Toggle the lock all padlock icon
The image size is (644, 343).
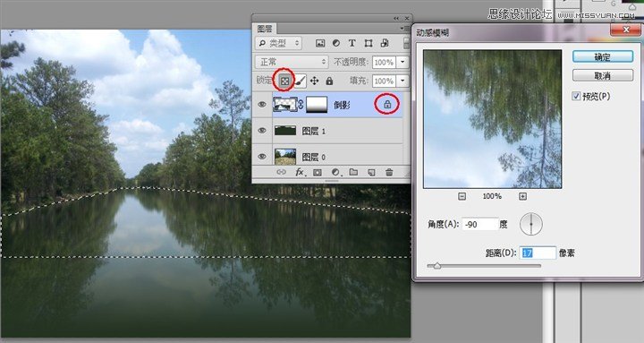click(329, 81)
